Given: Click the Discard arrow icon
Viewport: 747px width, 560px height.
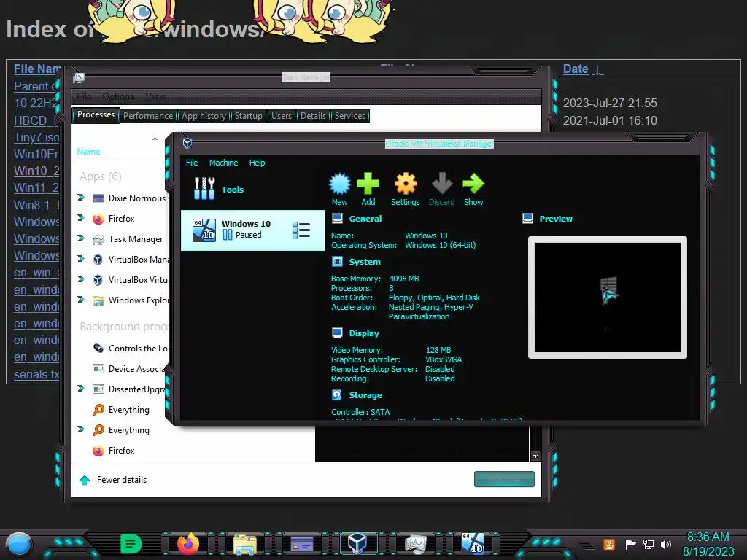Looking at the screenshot, I should coord(441,184).
